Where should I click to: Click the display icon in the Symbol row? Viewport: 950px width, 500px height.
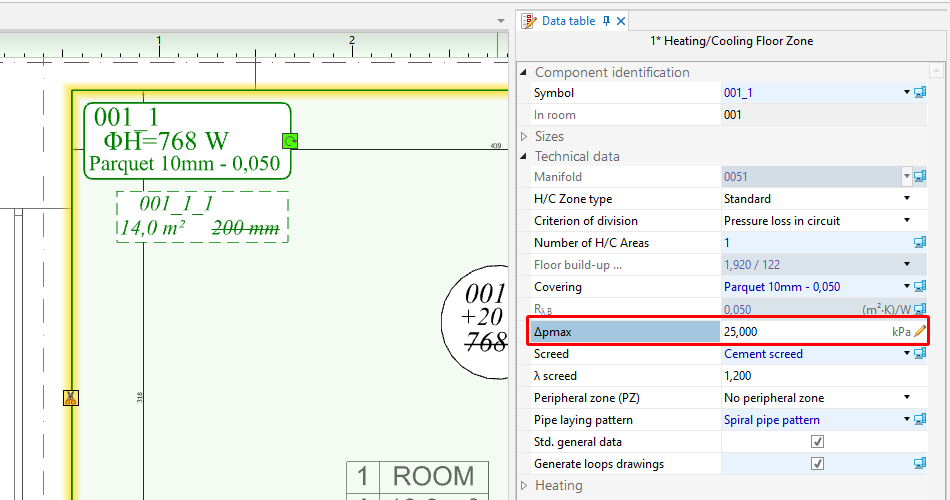point(920,93)
